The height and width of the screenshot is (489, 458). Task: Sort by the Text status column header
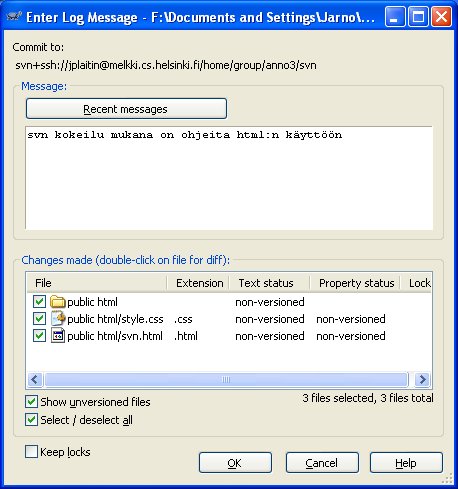coord(269,283)
